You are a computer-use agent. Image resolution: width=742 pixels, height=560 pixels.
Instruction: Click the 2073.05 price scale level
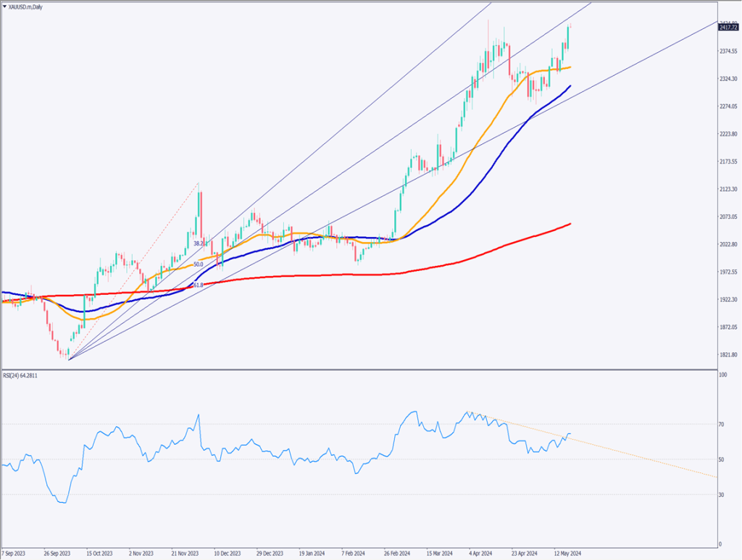pos(728,217)
